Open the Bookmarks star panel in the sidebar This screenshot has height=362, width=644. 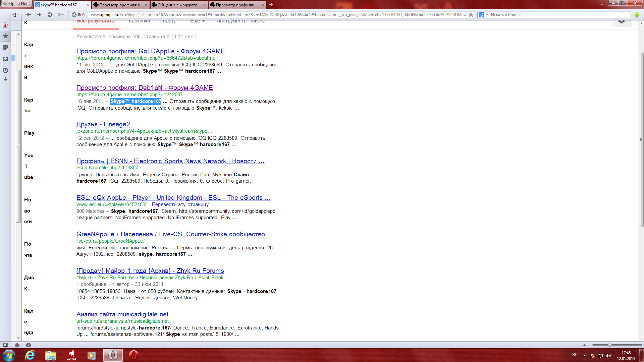point(5,36)
